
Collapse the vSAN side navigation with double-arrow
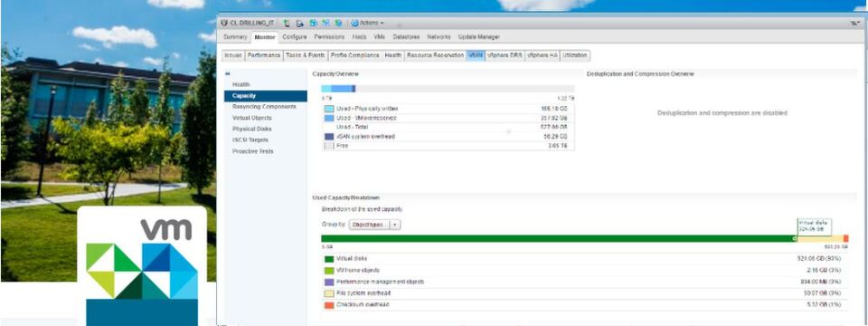pos(227,73)
